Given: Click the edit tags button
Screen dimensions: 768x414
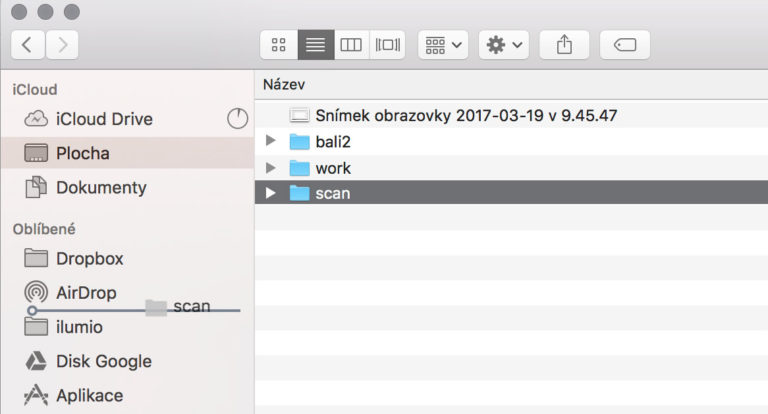Looking at the screenshot, I should 624,45.
